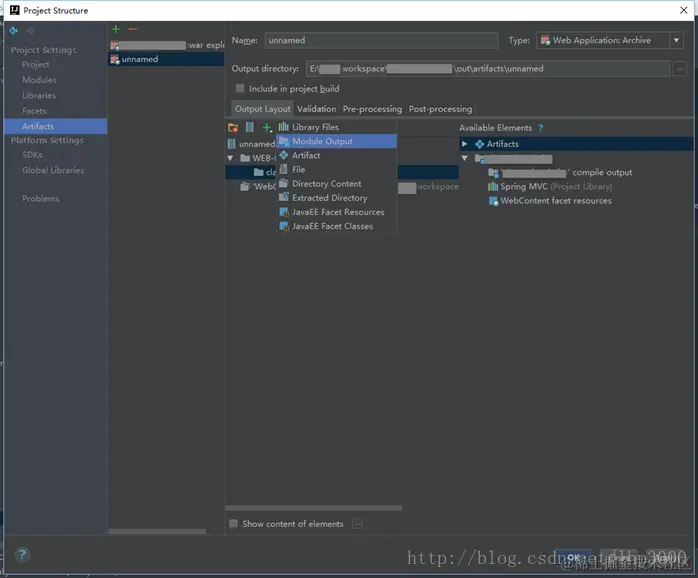This screenshot has width=698, height=578.
Task: Click the Name input field
Action: pos(381,41)
